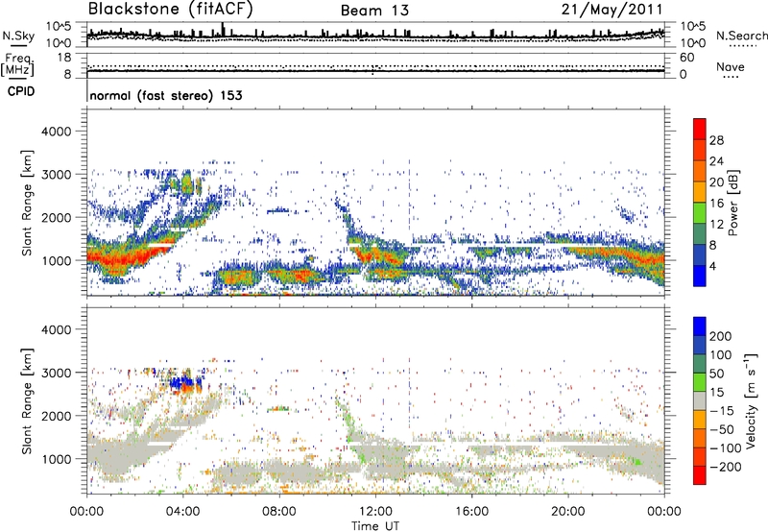
Task: Click the '12' tick on the Power scale
Action: [x=716, y=225]
